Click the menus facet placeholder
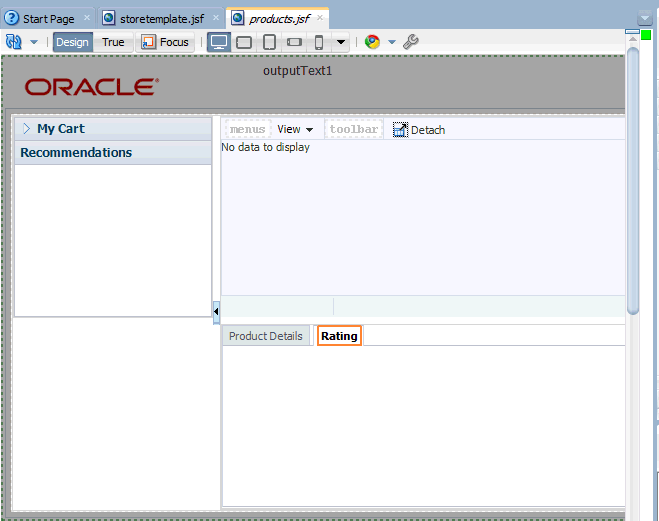The width and height of the screenshot is (659, 521). point(248,129)
